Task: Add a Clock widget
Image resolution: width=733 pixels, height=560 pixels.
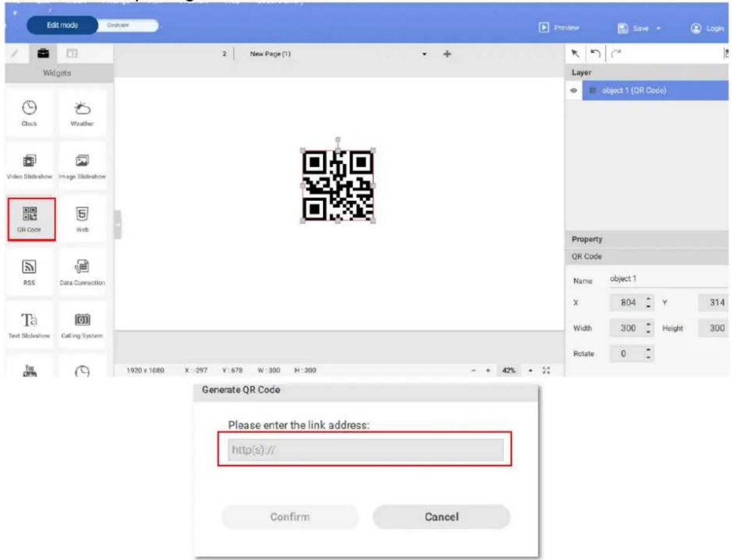Action: (29, 113)
